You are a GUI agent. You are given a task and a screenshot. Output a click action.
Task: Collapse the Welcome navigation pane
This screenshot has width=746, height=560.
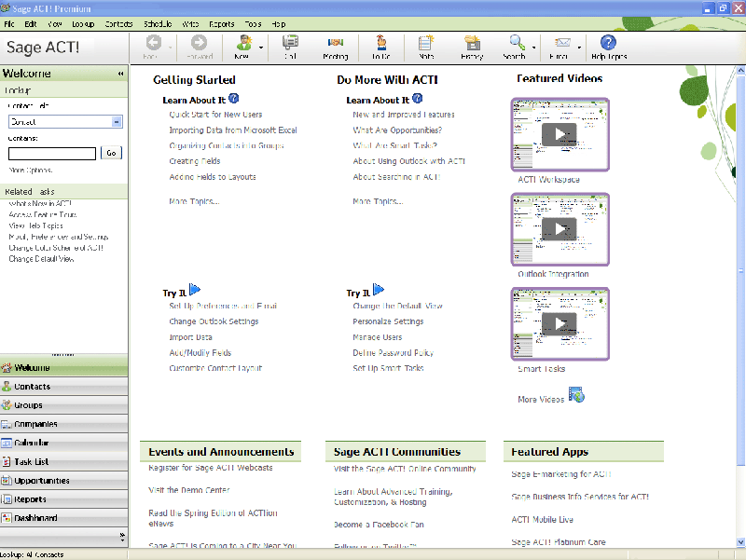click(x=120, y=74)
